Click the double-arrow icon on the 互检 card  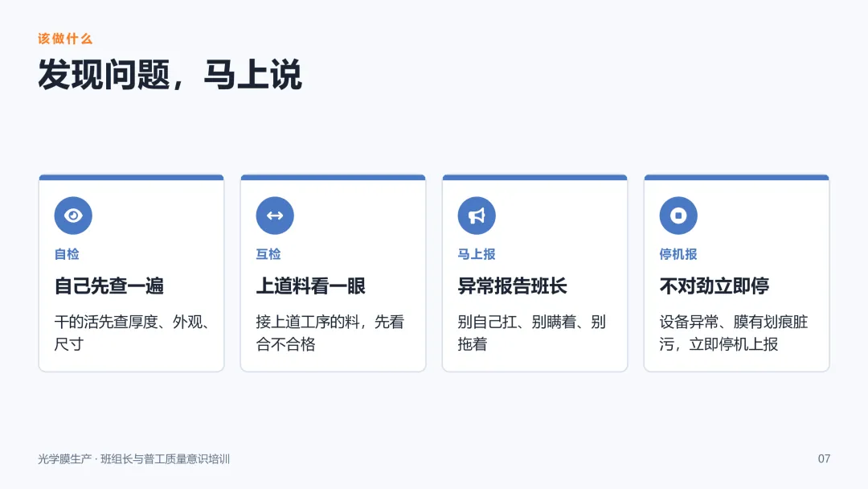pyautogui.click(x=275, y=216)
